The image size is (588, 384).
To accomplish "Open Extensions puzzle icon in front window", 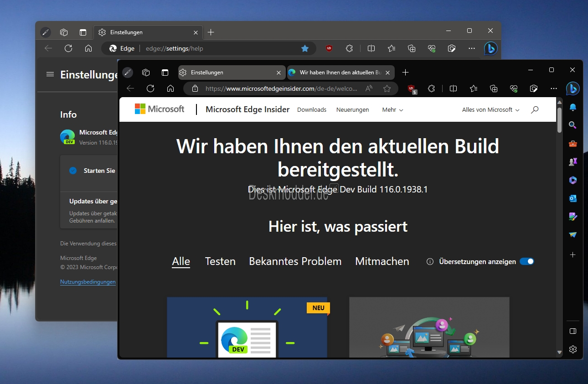I will pos(431,88).
